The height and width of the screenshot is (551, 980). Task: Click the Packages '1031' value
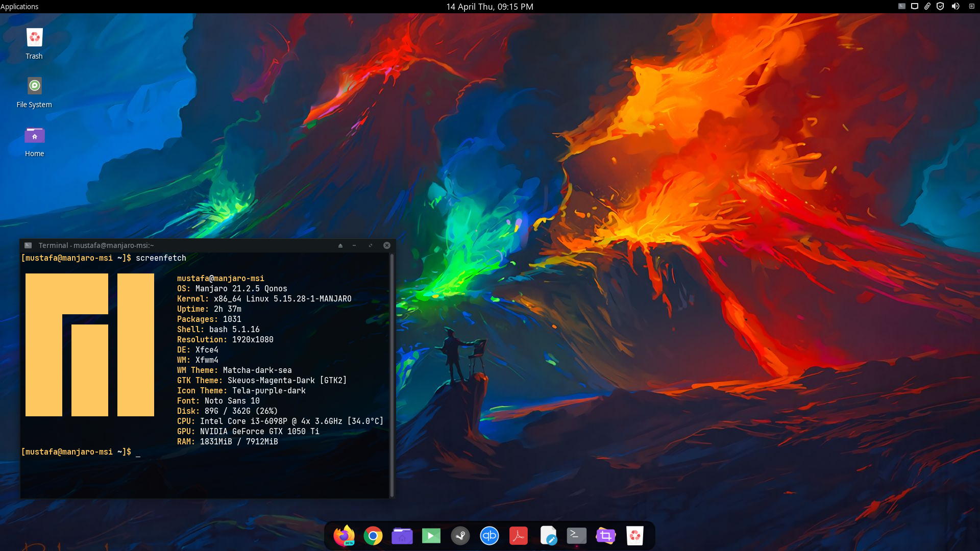point(232,319)
